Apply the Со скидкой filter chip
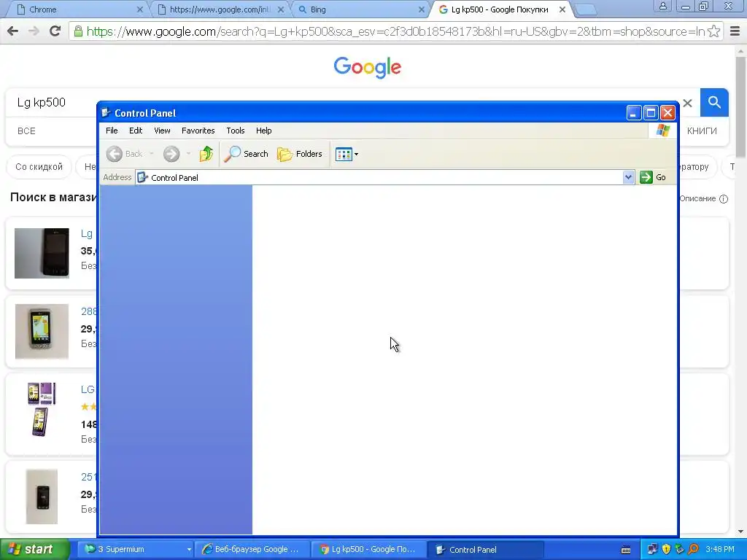747x560 pixels. 39,167
